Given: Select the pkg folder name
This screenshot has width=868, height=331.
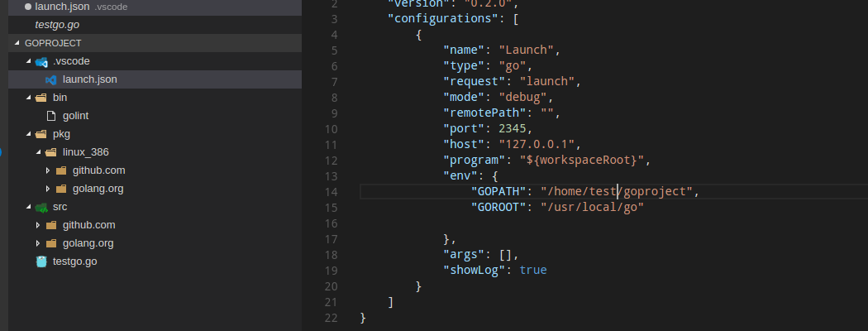Looking at the screenshot, I should [61, 134].
